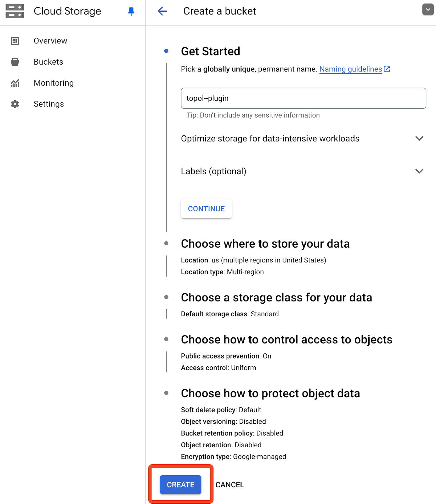Viewport: 436px width, 504px height.
Task: Click the bucket name input field
Action: [x=303, y=98]
